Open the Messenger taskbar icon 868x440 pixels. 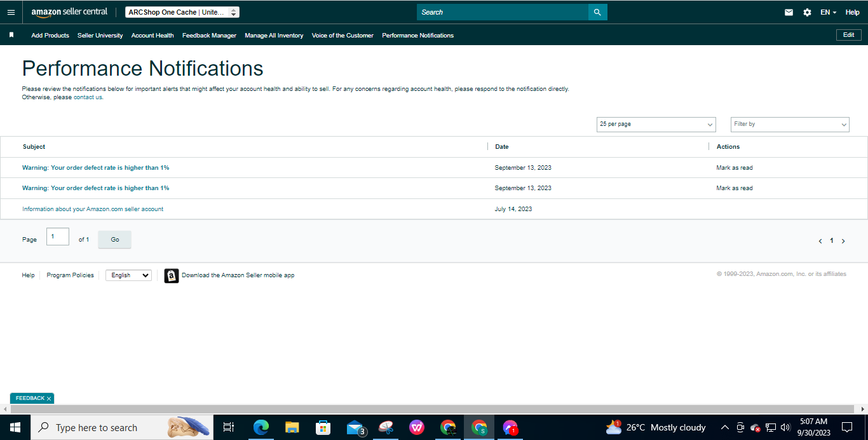coord(510,427)
